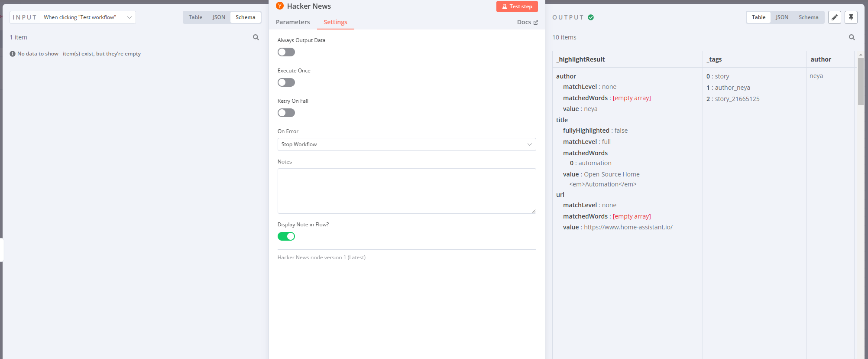The height and width of the screenshot is (359, 868).
Task: Click the output panel vertical scrollbar
Action: coord(861,82)
